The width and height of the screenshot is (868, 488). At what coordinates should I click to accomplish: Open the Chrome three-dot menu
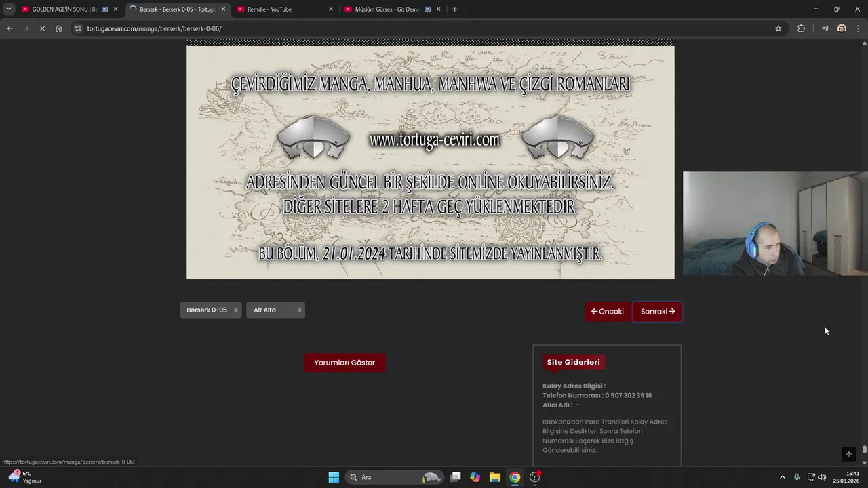point(859,28)
